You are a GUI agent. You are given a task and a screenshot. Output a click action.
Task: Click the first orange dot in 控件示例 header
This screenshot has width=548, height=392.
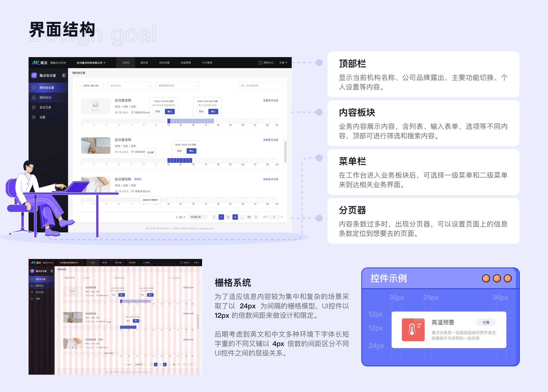point(486,278)
